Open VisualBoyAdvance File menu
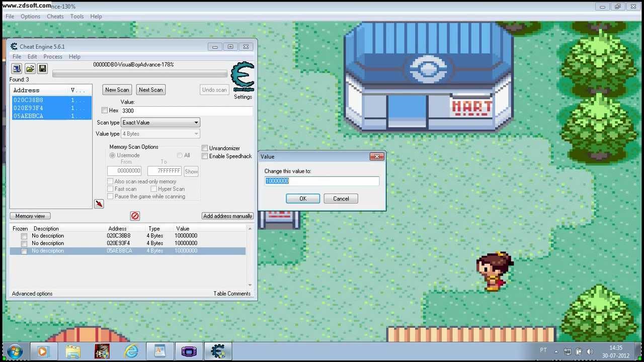 10,16
